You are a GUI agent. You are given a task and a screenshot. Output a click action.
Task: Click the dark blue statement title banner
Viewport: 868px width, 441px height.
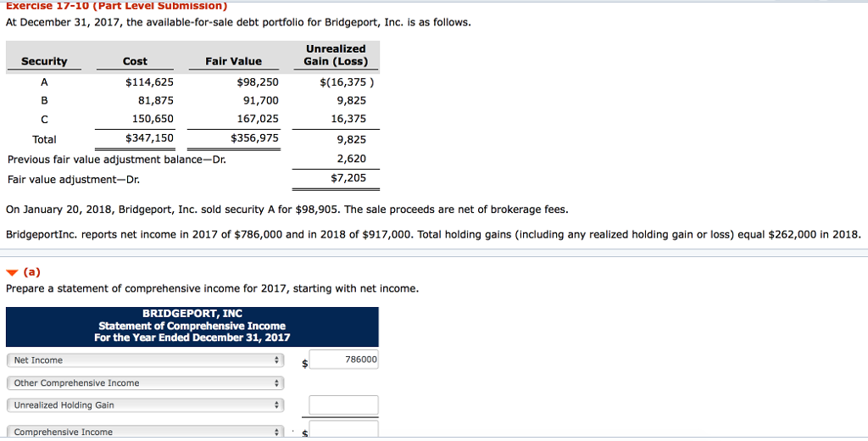point(192,326)
